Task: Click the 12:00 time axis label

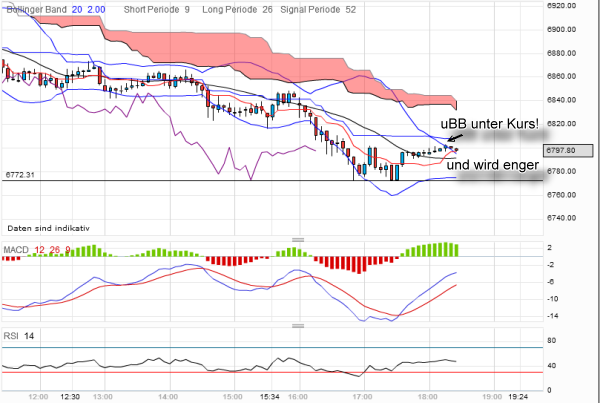Action: 39,396
